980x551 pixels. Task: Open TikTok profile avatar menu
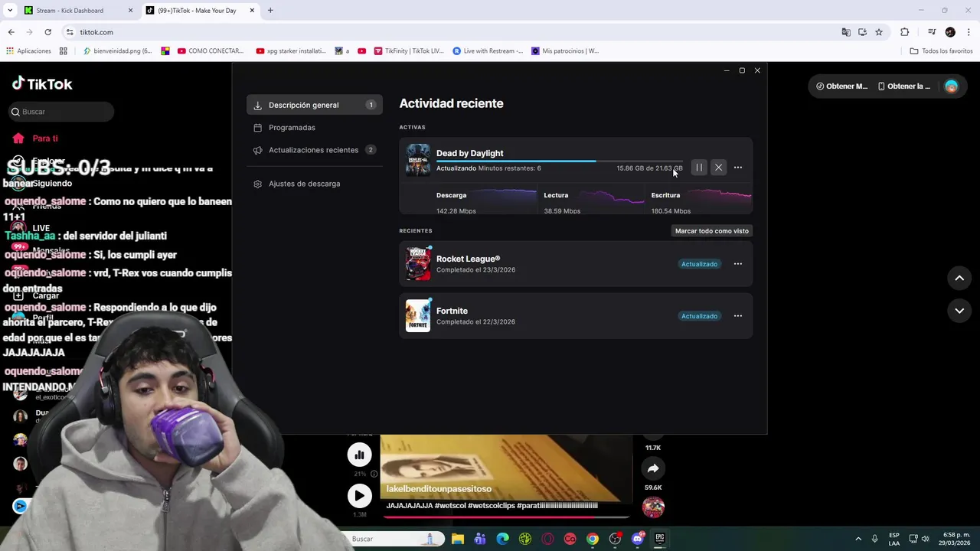point(951,86)
